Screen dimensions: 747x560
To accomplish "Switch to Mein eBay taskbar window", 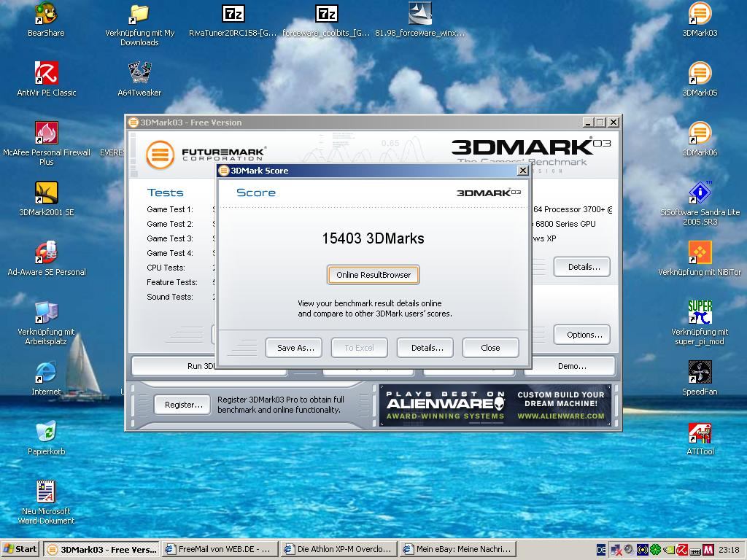I will tap(458, 549).
